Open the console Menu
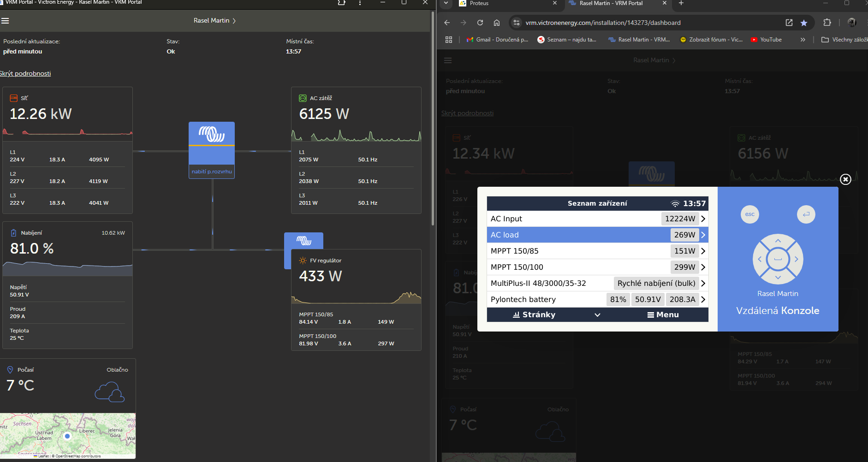Image resolution: width=868 pixels, height=462 pixels. 663,314
